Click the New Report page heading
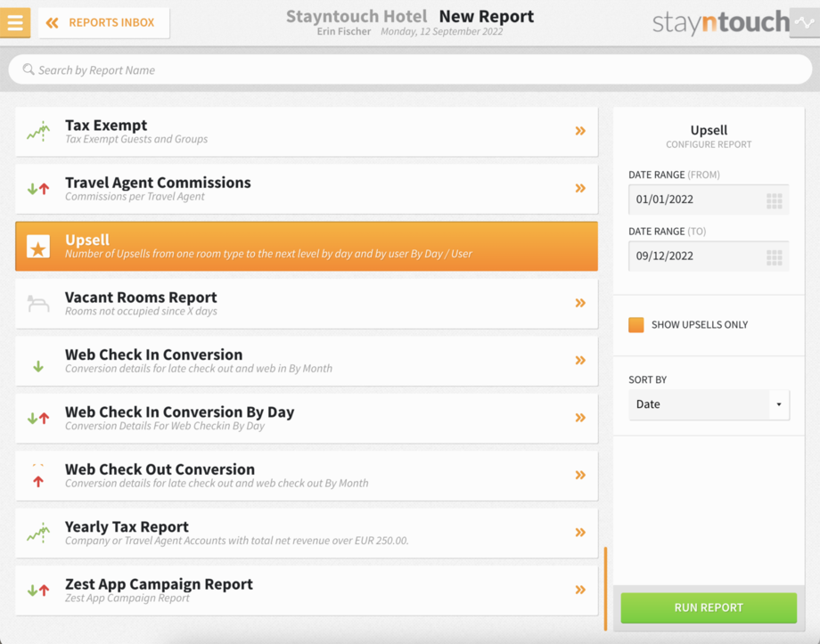The height and width of the screenshot is (644, 820). point(487,16)
